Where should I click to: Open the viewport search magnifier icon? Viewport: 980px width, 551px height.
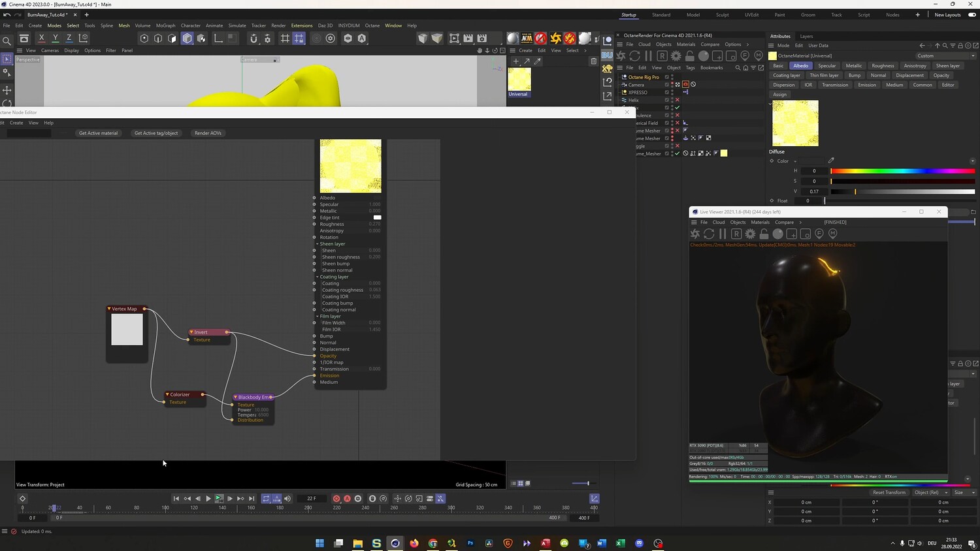click(x=7, y=41)
